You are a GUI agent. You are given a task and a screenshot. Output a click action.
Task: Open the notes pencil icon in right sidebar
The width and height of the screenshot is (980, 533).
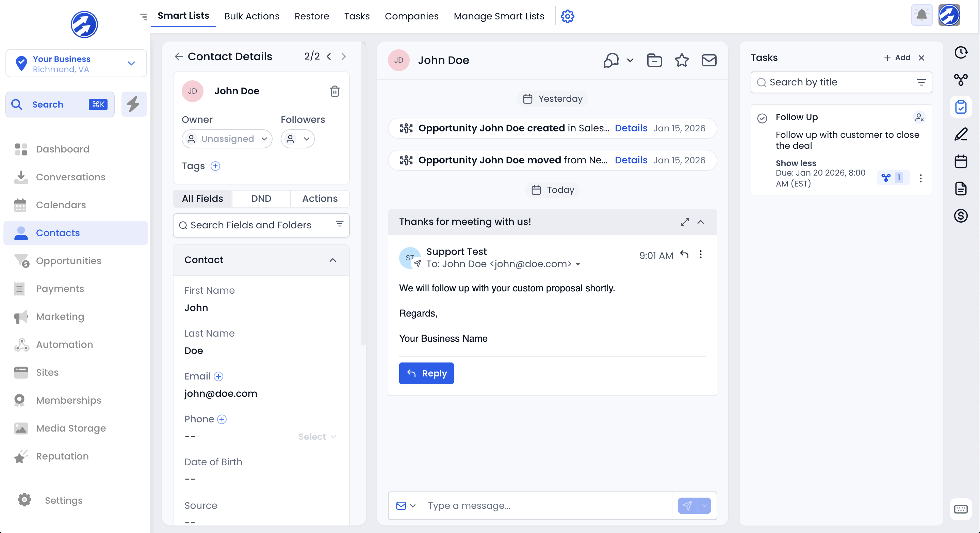coord(961,134)
